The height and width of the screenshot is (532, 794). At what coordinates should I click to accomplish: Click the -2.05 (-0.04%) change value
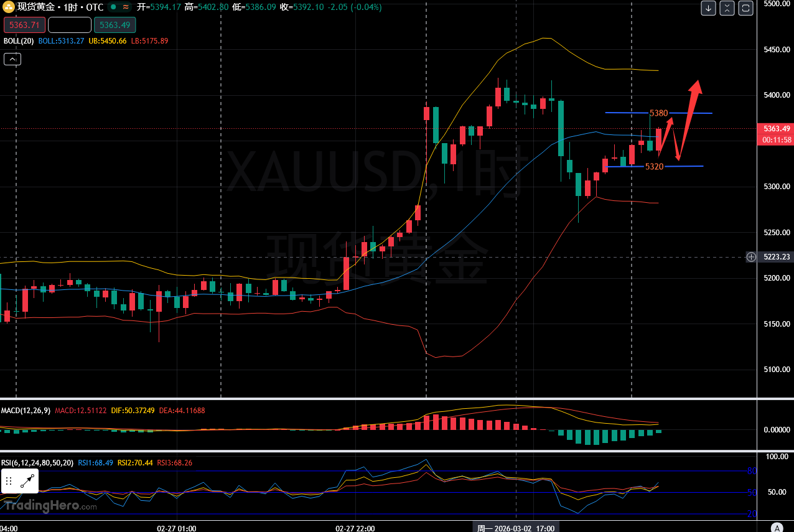click(354, 7)
